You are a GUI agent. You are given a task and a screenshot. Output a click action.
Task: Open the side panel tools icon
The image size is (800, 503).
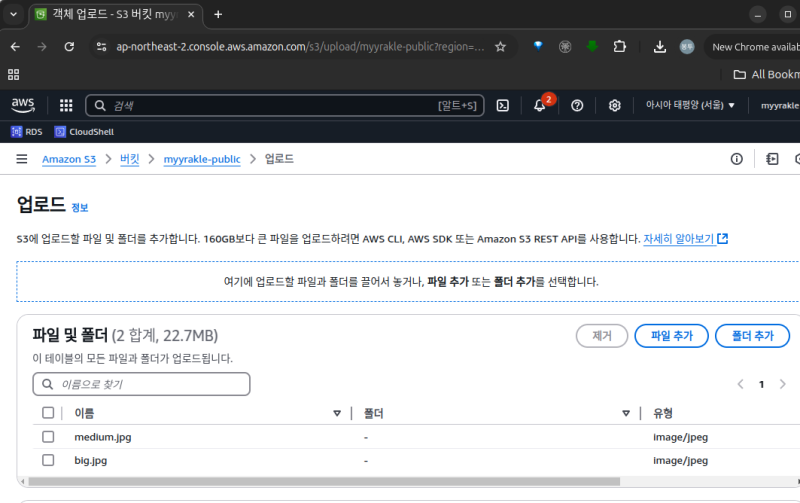pyautogui.click(x=772, y=159)
